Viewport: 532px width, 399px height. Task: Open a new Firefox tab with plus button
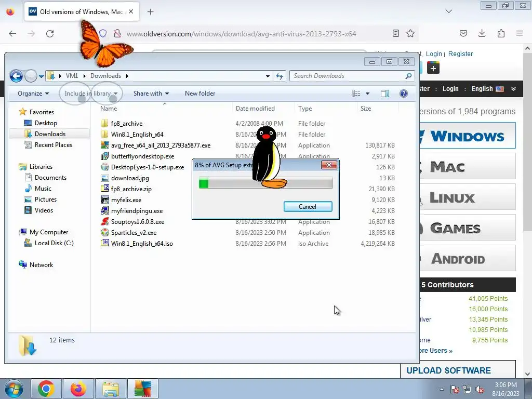point(150,12)
